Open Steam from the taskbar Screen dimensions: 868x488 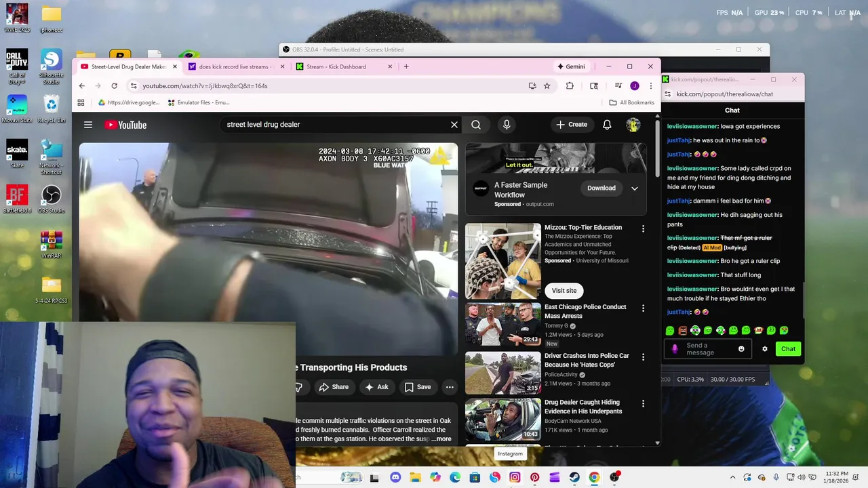tap(574, 478)
